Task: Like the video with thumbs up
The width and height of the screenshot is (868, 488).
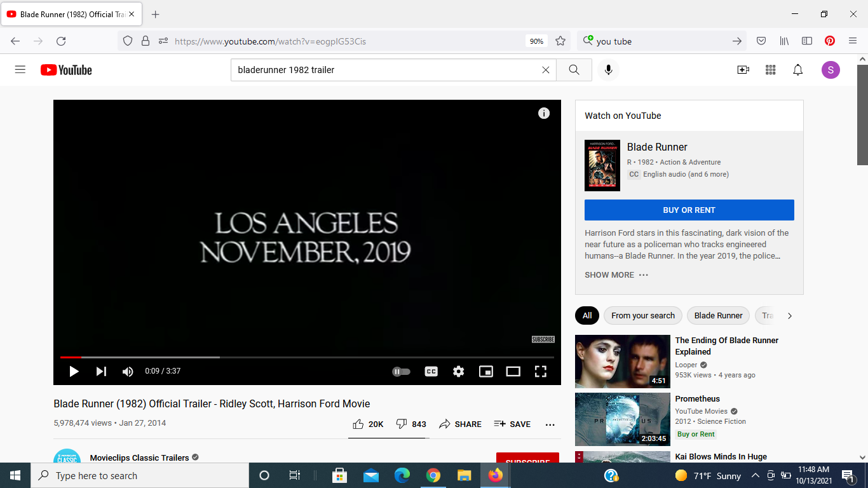Action: pos(368,424)
